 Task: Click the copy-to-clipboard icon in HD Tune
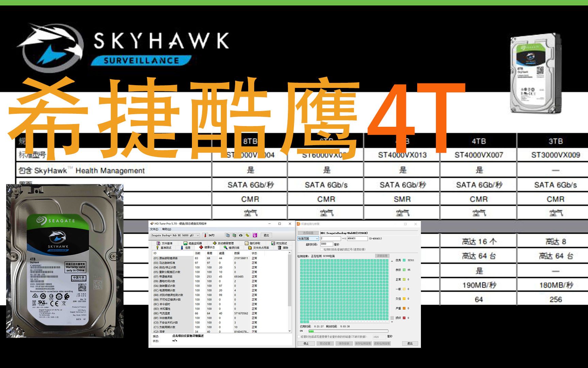click(x=228, y=235)
